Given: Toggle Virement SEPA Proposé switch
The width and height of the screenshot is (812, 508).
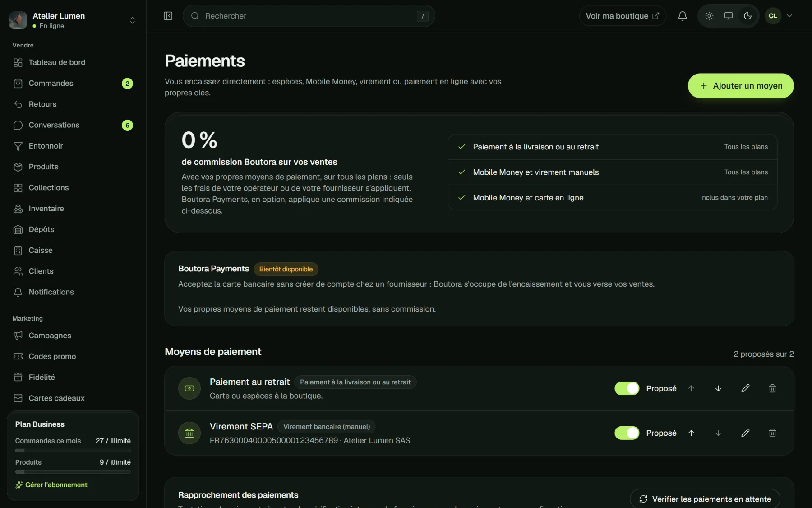Looking at the screenshot, I should [627, 433].
